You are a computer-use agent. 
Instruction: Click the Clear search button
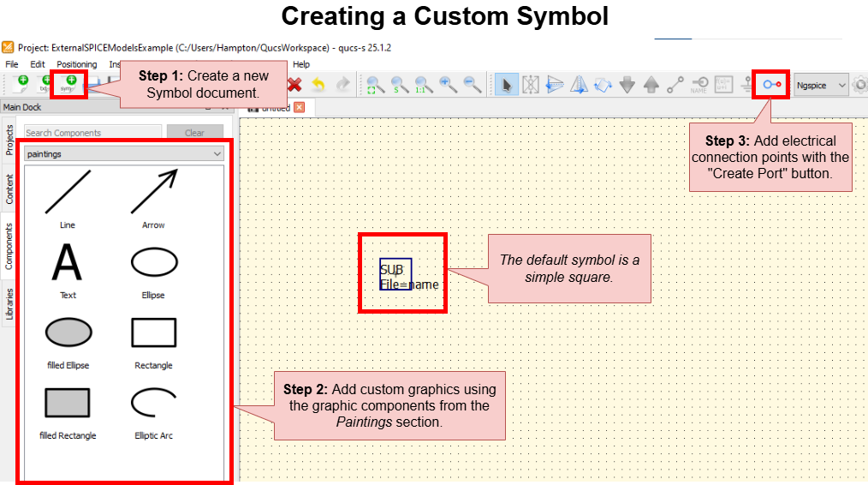click(x=195, y=133)
